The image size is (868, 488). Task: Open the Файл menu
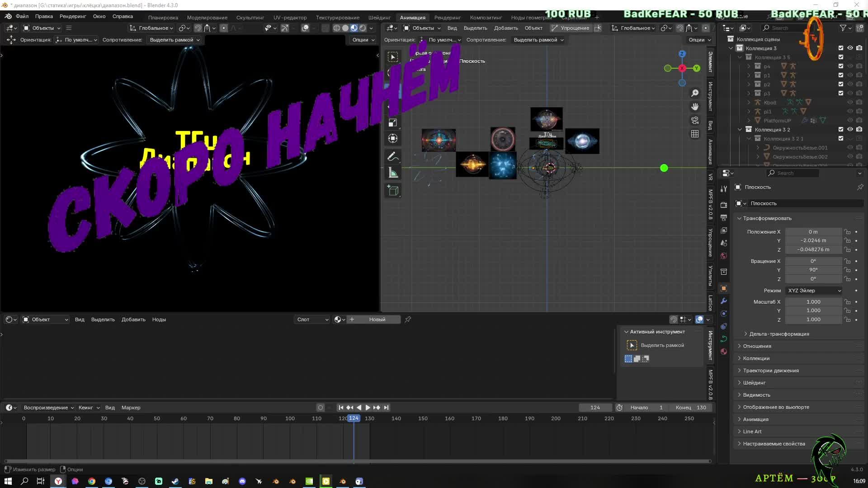22,16
